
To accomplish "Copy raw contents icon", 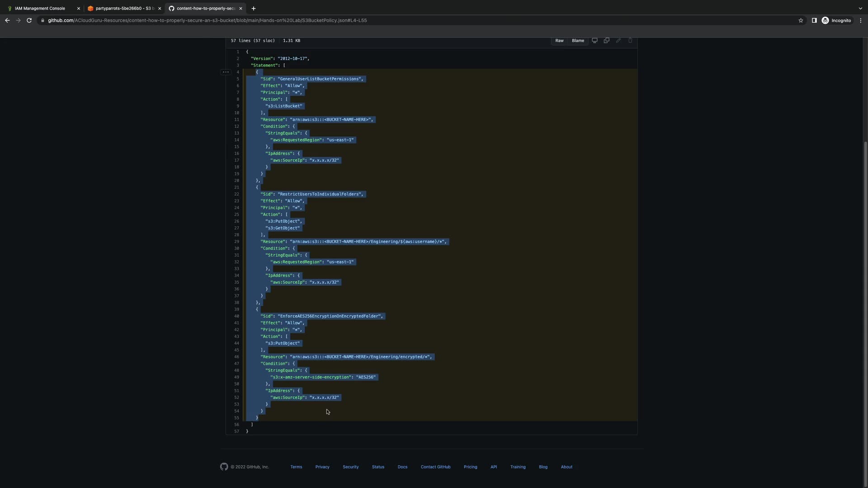I will point(606,41).
